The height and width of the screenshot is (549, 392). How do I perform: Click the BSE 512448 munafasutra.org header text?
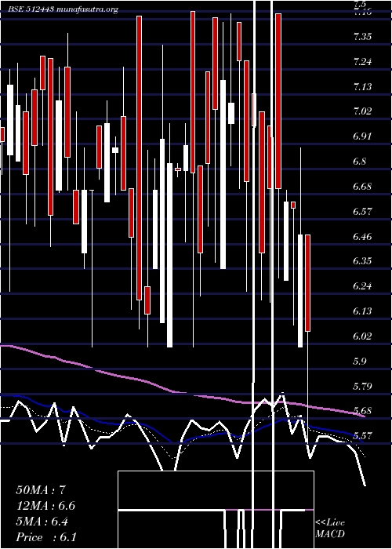tap(64, 9)
